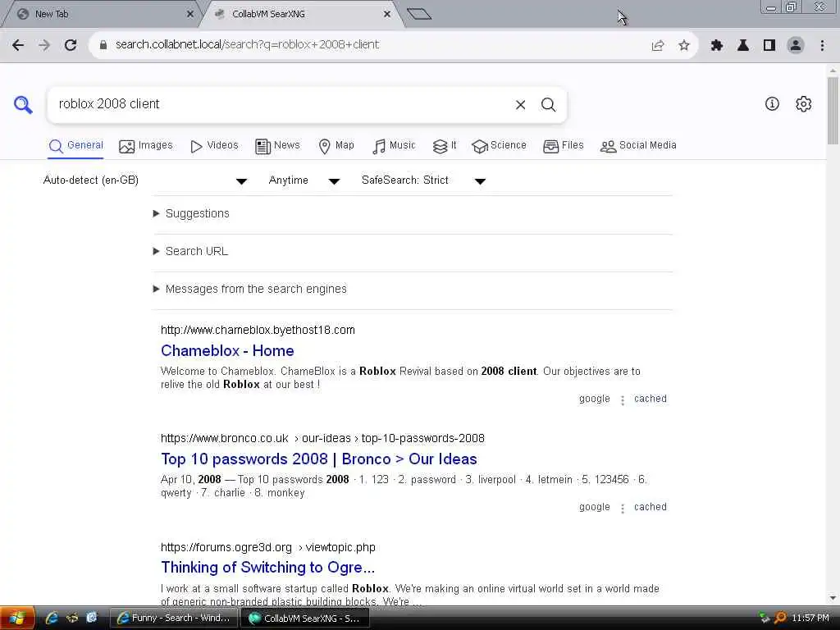This screenshot has height=630, width=840.
Task: Switch to the New Tab browser tab
Action: tap(102, 14)
